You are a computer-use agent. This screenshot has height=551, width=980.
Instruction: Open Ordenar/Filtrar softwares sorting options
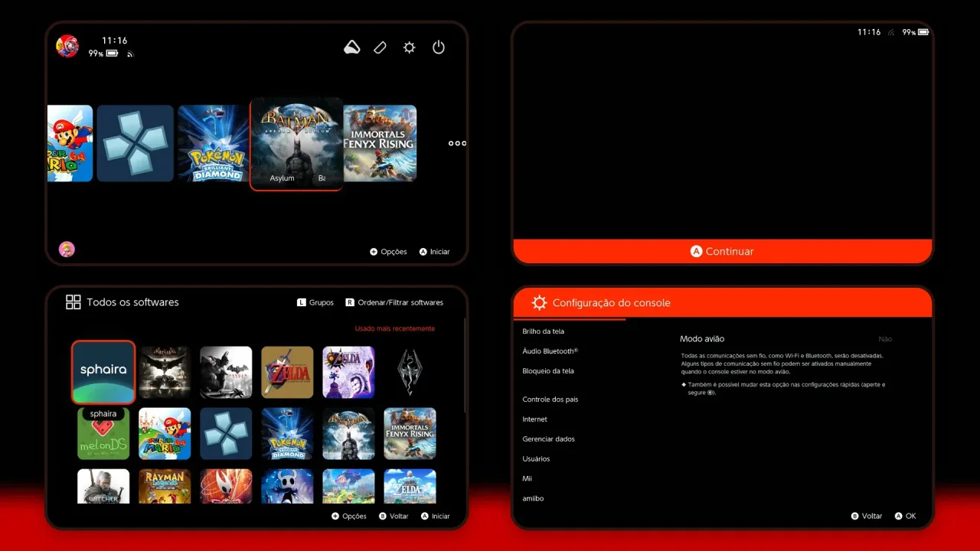pyautogui.click(x=394, y=302)
